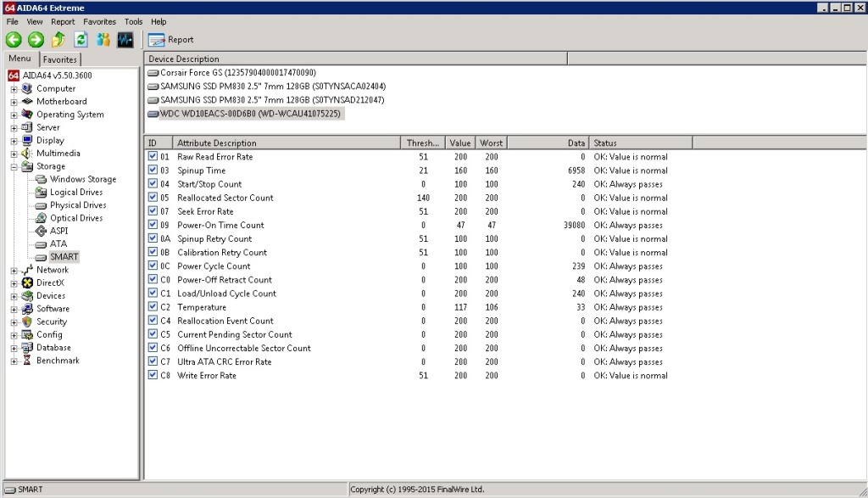
Task: Click the folder Up-level toolbar icon
Action: tap(58, 39)
